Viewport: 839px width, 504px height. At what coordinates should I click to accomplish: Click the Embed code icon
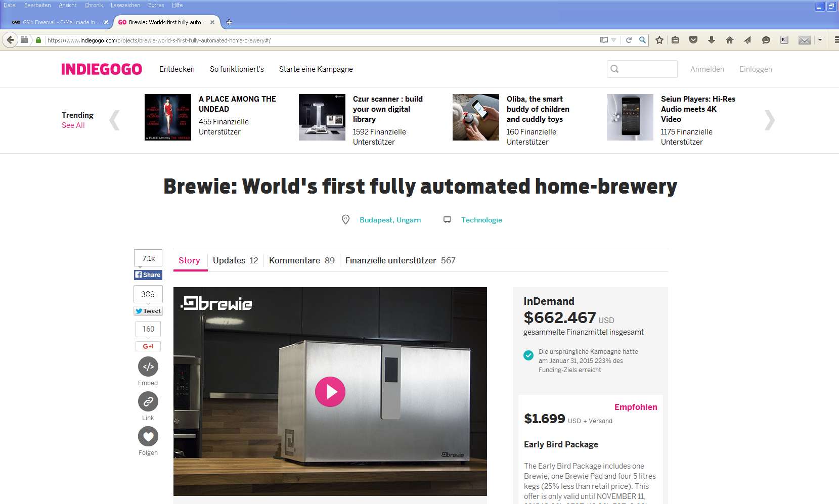[148, 366]
